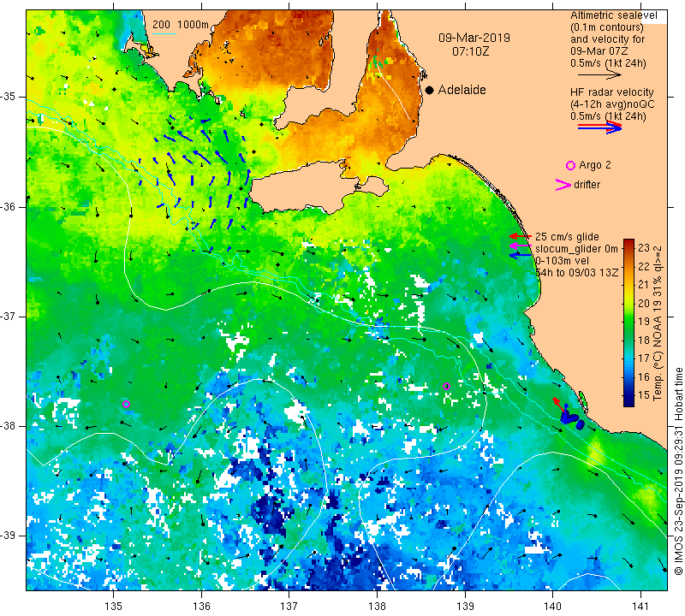This screenshot has height=616, width=685.
Task: Click the magenta slocum_glider legend arrow
Action: coord(521,246)
